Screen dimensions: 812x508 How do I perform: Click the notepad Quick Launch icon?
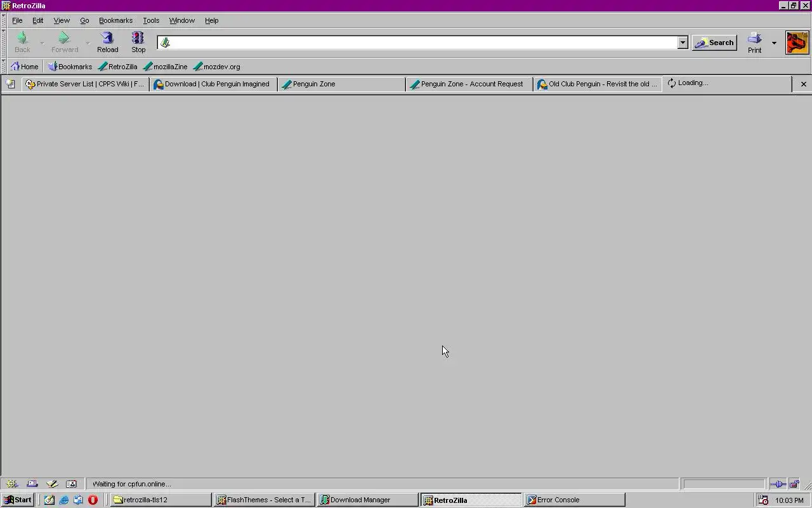point(49,500)
